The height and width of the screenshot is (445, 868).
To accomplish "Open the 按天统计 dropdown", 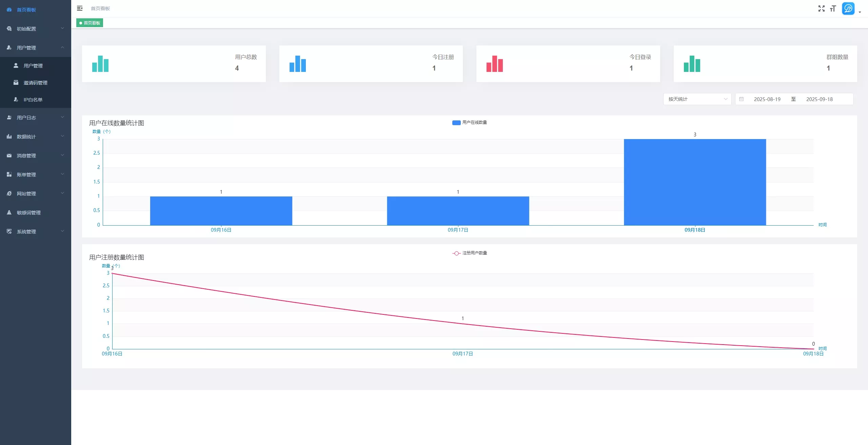I will (x=697, y=99).
